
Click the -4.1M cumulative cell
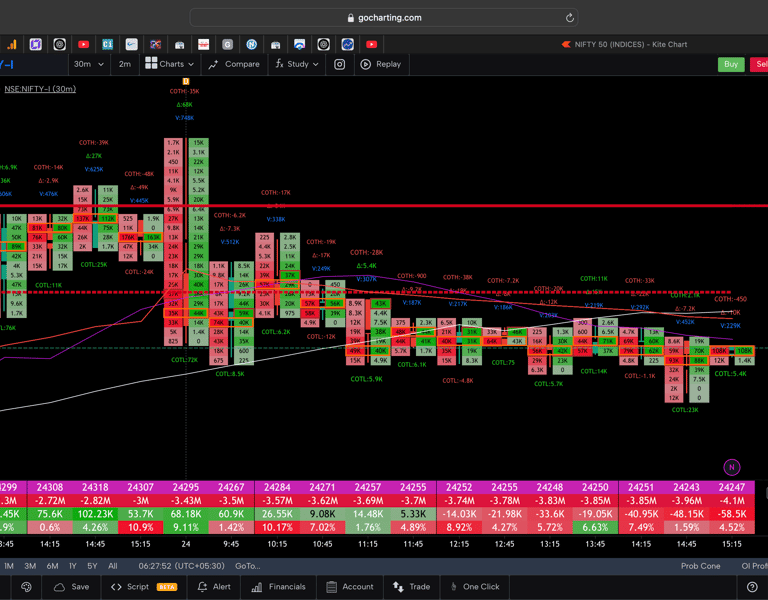pos(732,501)
